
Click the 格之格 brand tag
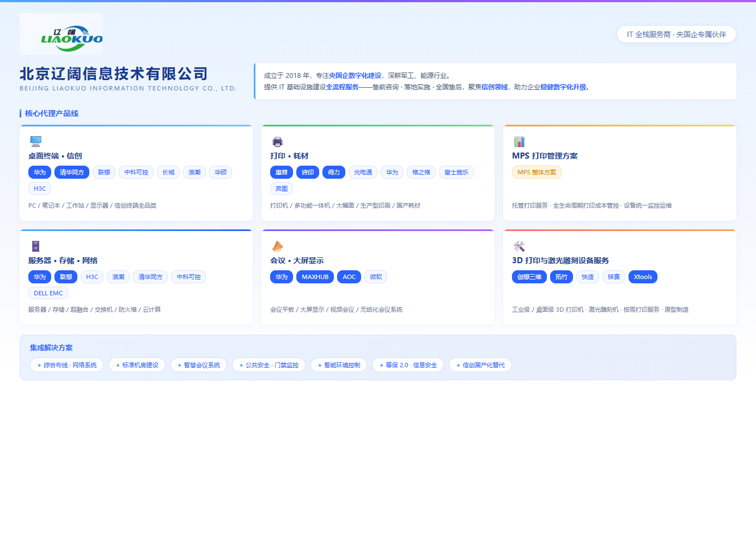[x=421, y=172]
